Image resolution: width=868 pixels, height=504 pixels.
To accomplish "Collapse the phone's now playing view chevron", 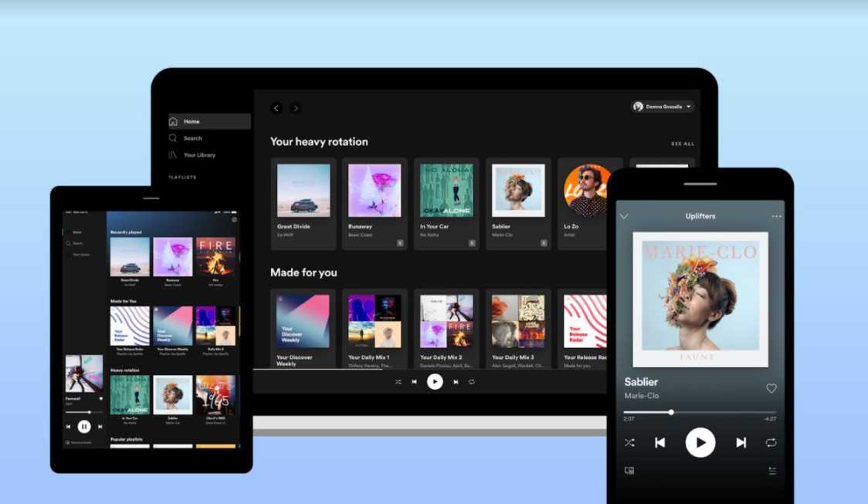I will point(624,216).
